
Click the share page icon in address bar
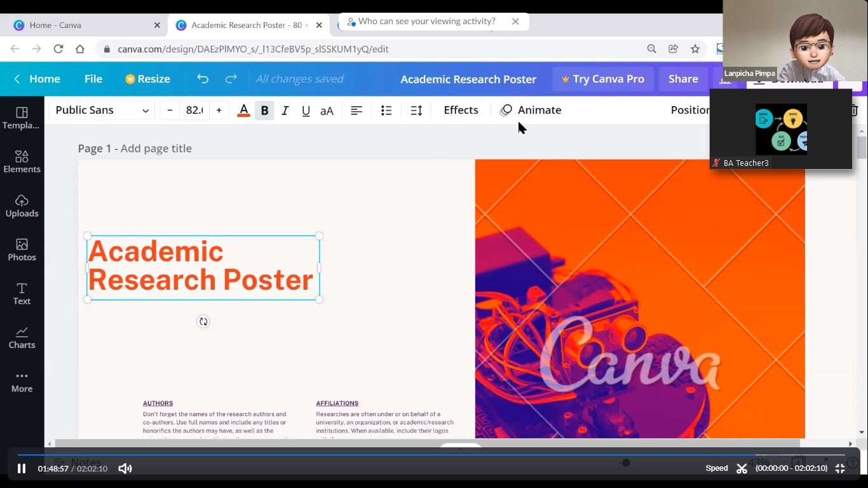[x=673, y=49]
